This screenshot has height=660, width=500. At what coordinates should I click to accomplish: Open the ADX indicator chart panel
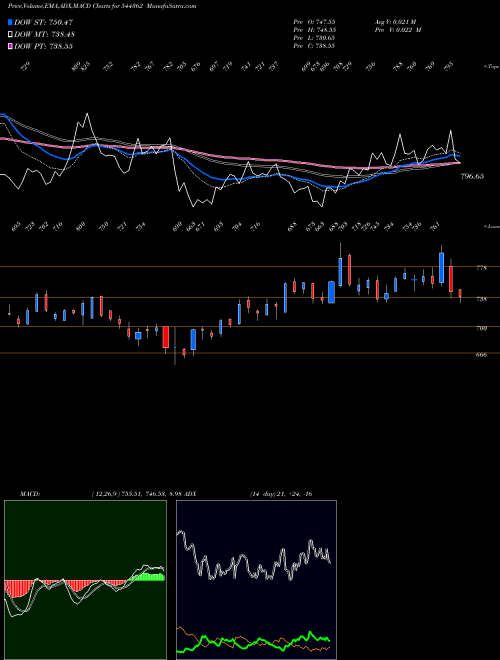coord(256,580)
